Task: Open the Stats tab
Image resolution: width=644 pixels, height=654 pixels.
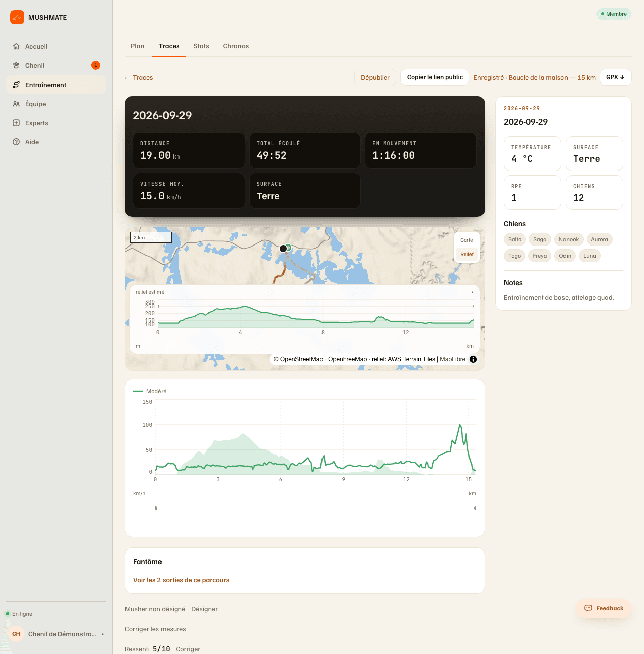Action: (201, 46)
